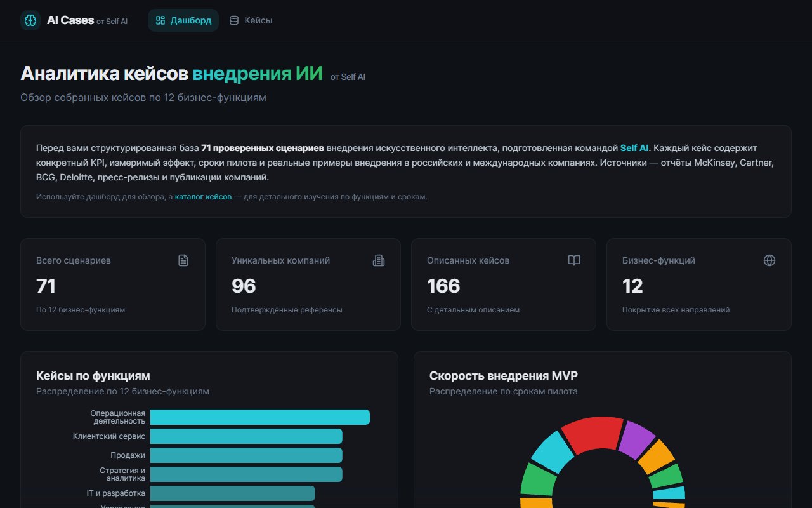Click the Продажи axis label

[x=128, y=455]
